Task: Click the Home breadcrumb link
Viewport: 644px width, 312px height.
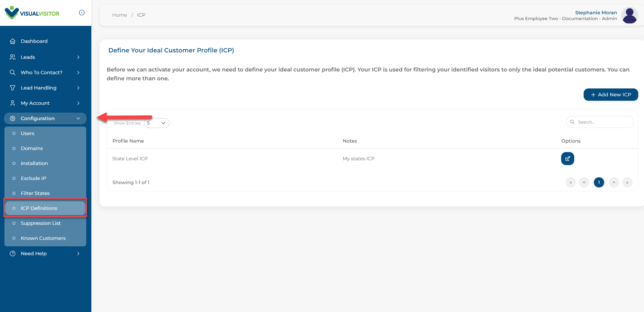Action: click(x=120, y=15)
